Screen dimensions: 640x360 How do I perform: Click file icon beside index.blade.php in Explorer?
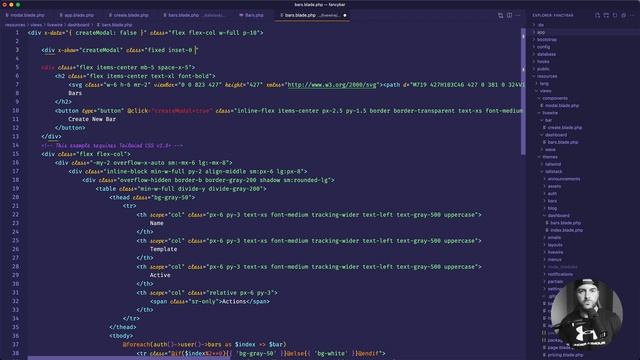coord(547,230)
